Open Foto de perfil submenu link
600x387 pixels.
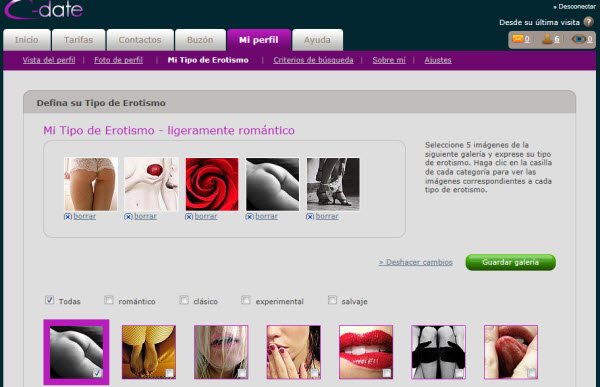pos(118,60)
